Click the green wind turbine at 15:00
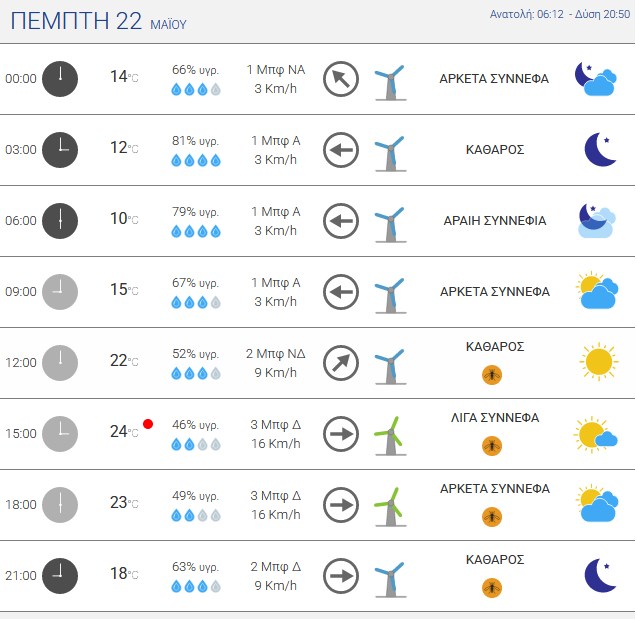This screenshot has width=636, height=619. [x=390, y=436]
